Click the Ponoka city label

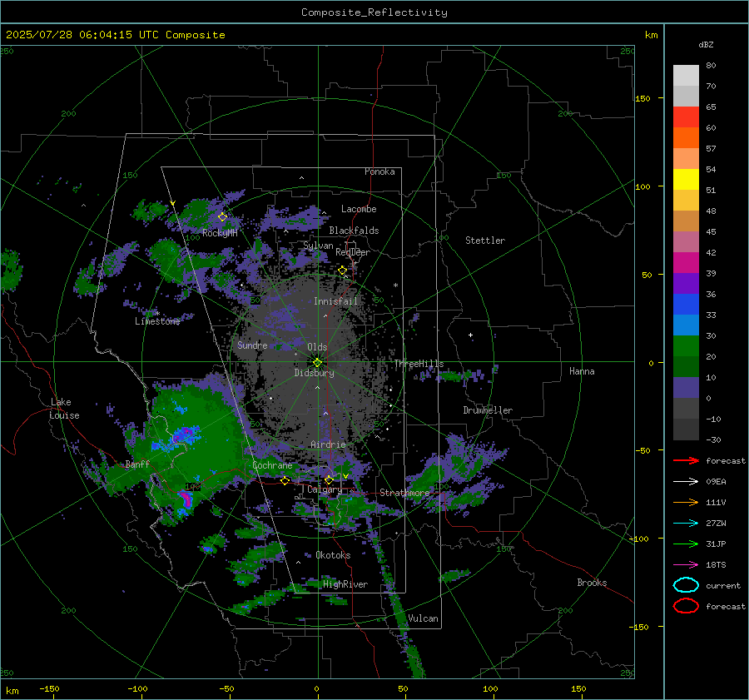point(379,171)
